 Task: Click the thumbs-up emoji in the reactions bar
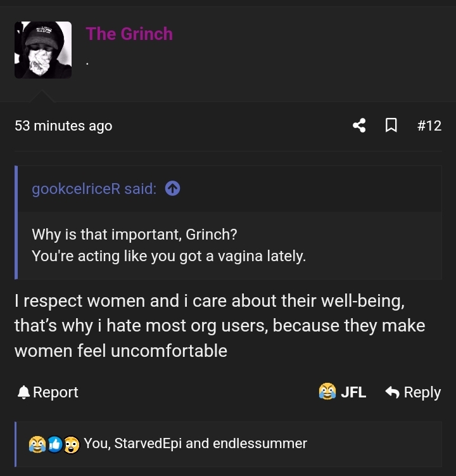[54, 444]
